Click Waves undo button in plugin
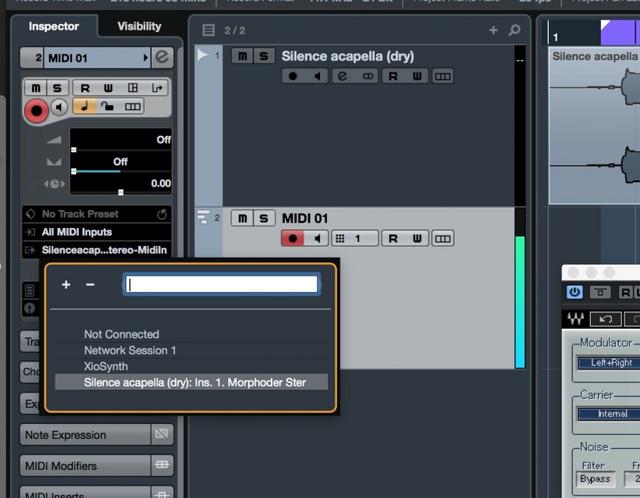The height and width of the screenshot is (498, 640). (606, 319)
